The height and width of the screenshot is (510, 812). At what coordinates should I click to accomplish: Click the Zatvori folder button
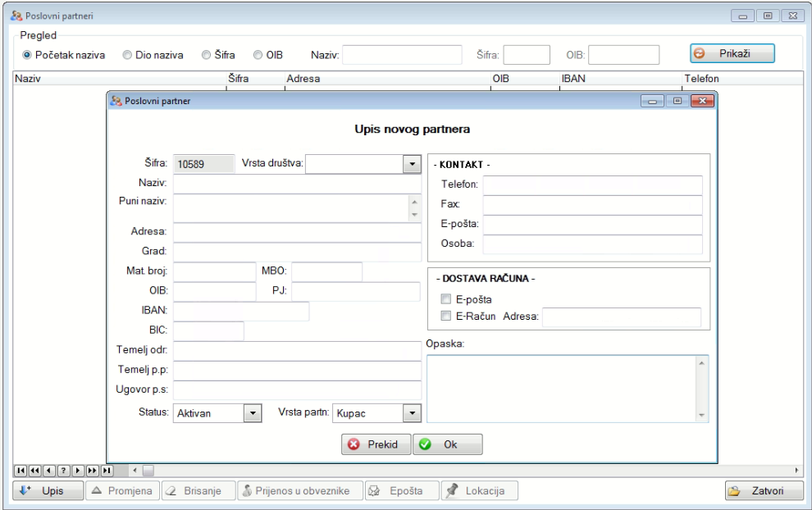coord(764,491)
